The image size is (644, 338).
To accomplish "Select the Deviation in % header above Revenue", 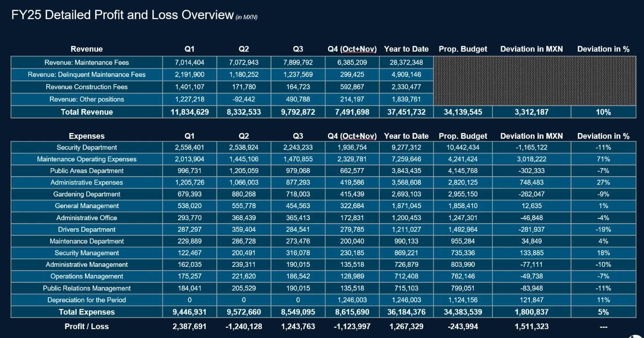I will [603, 49].
